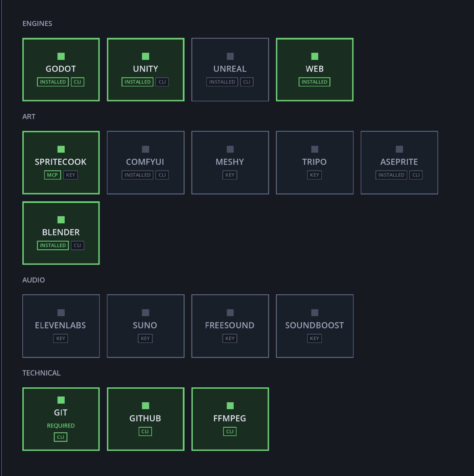Click the ENGINES section heading
The width and height of the screenshot is (474, 476).
[37, 23]
